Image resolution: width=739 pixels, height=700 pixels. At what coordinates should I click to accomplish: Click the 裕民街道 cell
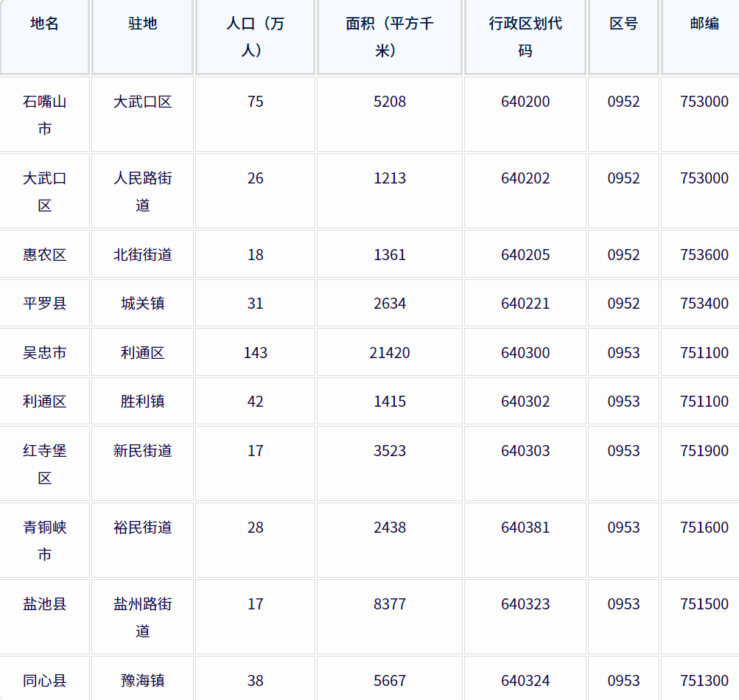click(x=142, y=540)
